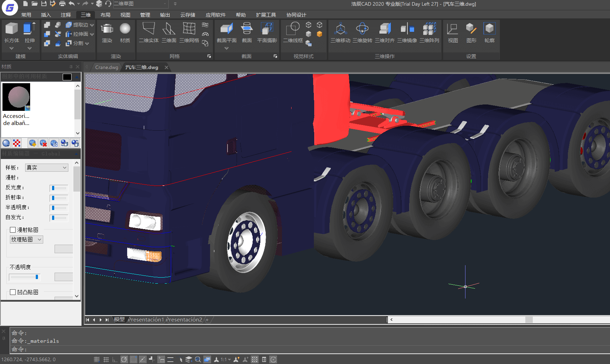
Task: Open the Materials (材质) sphere tool
Action: [125, 33]
